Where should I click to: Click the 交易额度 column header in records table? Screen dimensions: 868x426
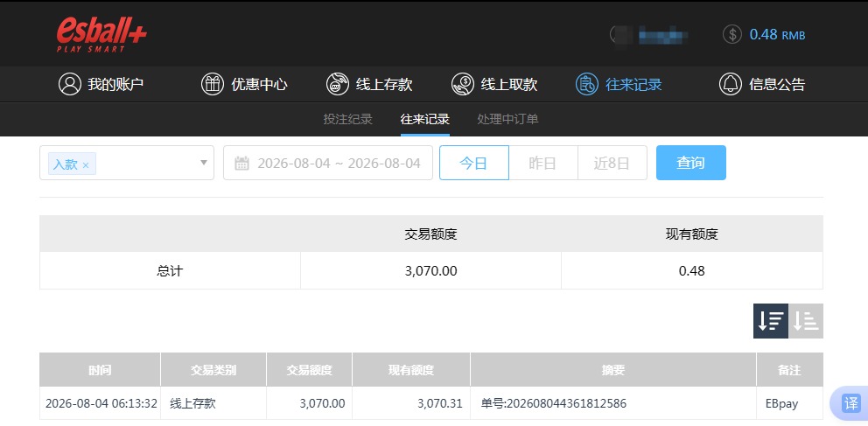tap(310, 370)
